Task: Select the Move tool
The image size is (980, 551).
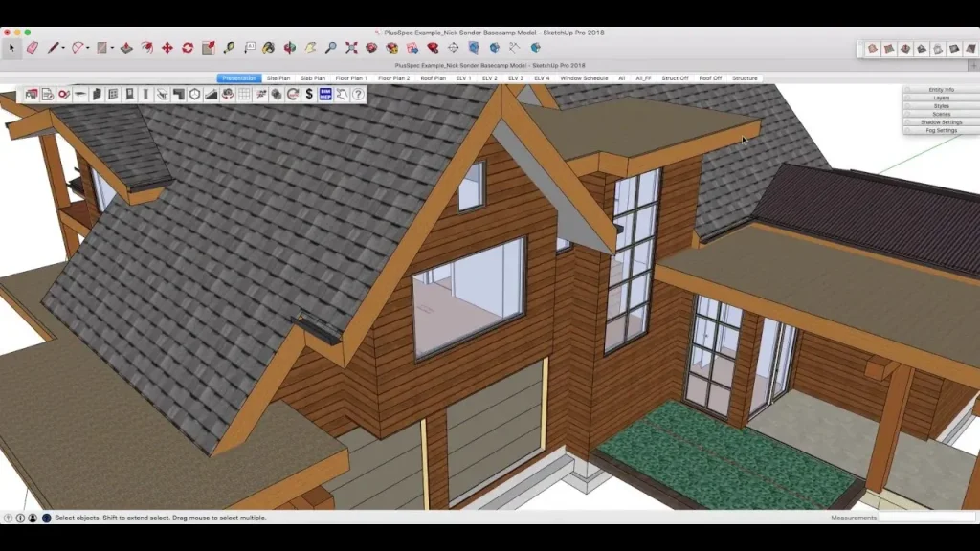Action: [167, 48]
